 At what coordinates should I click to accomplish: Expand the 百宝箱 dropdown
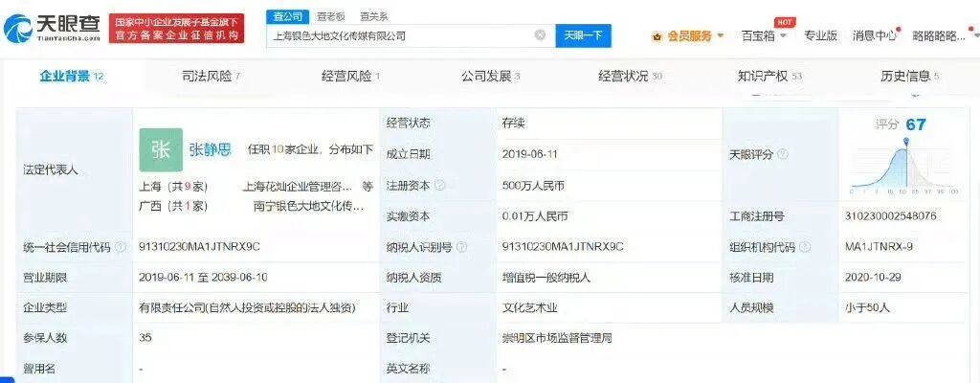[x=764, y=35]
